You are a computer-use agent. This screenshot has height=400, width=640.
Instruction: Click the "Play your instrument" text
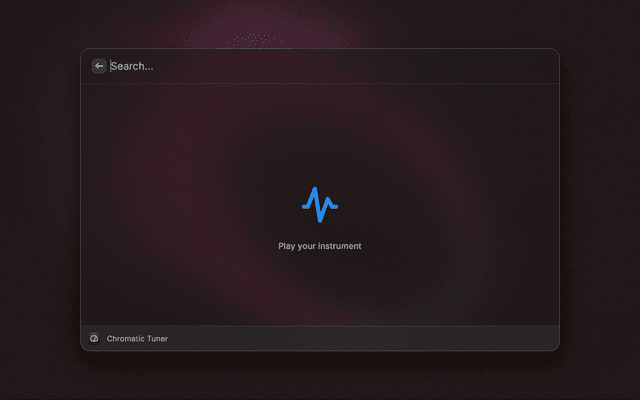(320, 246)
